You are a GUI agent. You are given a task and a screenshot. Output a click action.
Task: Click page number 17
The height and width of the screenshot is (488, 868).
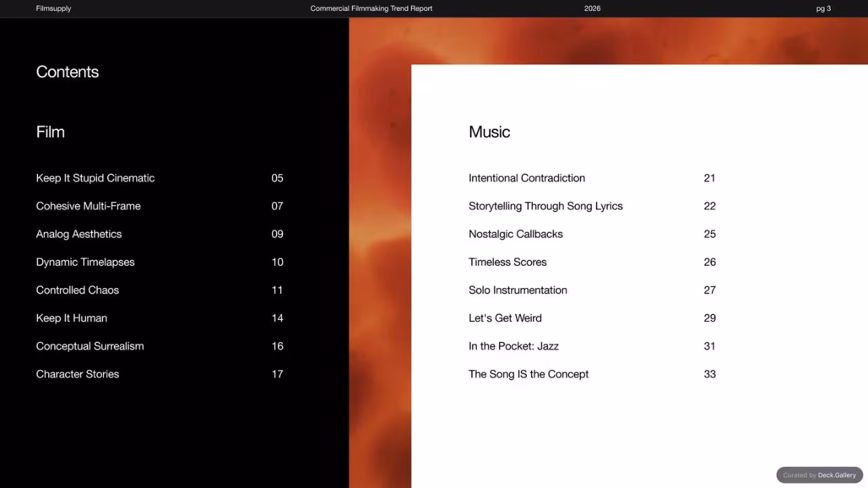point(277,374)
